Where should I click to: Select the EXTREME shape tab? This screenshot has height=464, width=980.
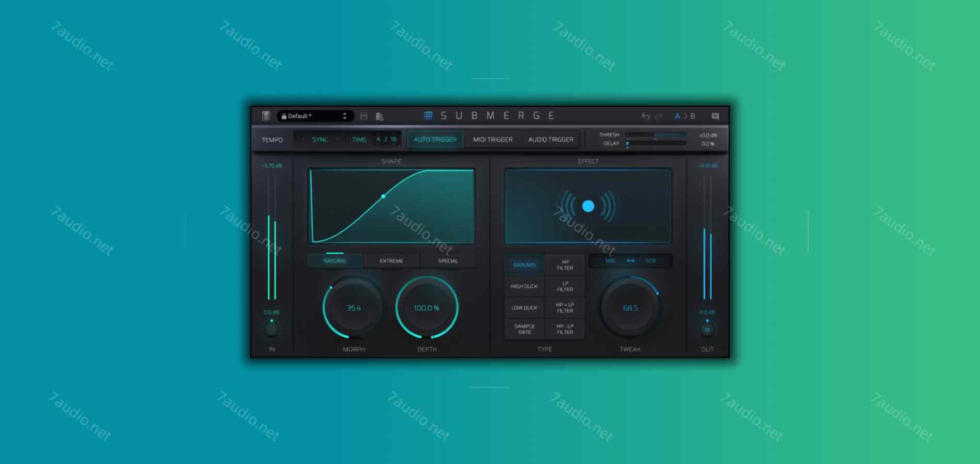(x=391, y=261)
